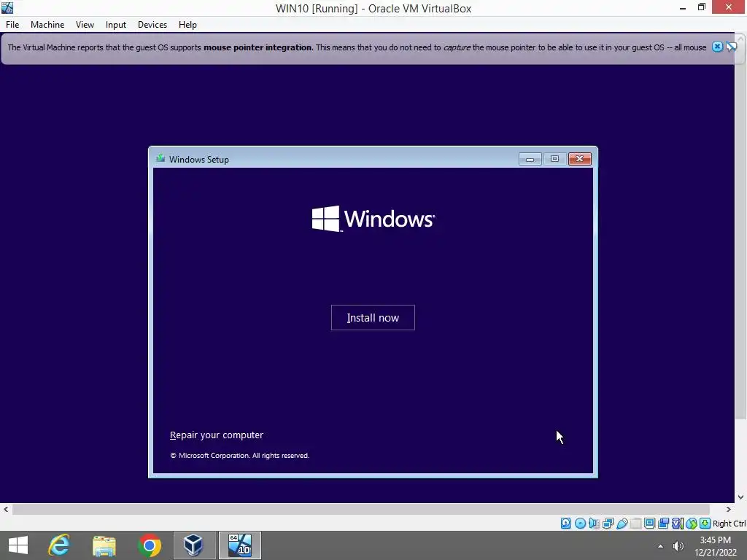Click the vertical scrollbar up arrow

point(741,38)
